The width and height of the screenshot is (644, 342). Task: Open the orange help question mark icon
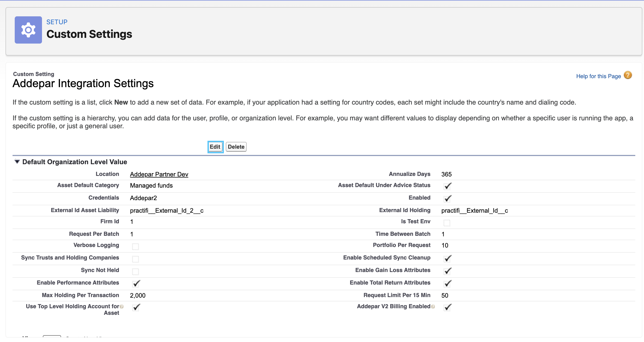pos(628,75)
